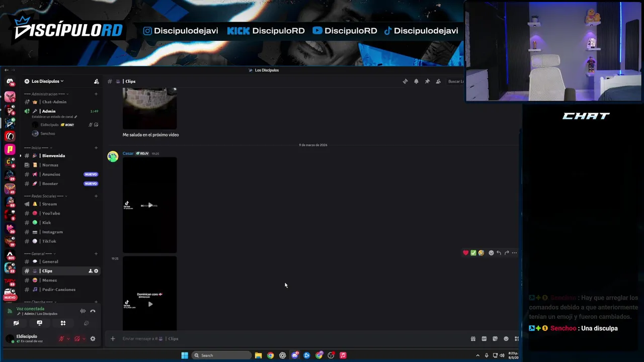Open Clips channel settings gear
644x362 pixels.
click(96, 271)
